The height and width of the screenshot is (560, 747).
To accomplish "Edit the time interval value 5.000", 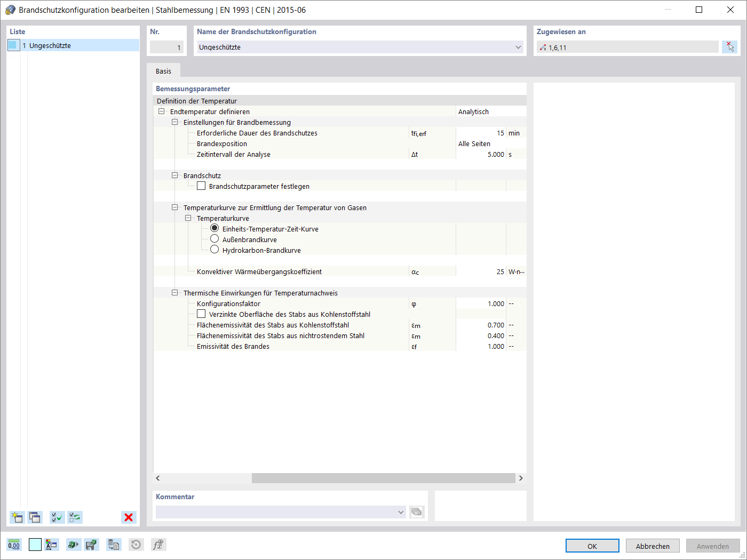I will click(481, 154).
